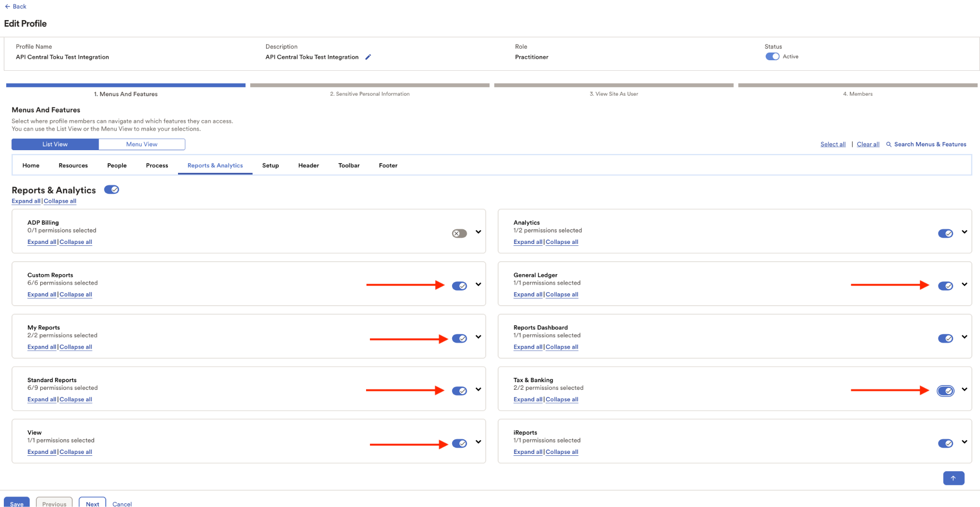
Task: Open the Header tab
Action: click(x=309, y=165)
